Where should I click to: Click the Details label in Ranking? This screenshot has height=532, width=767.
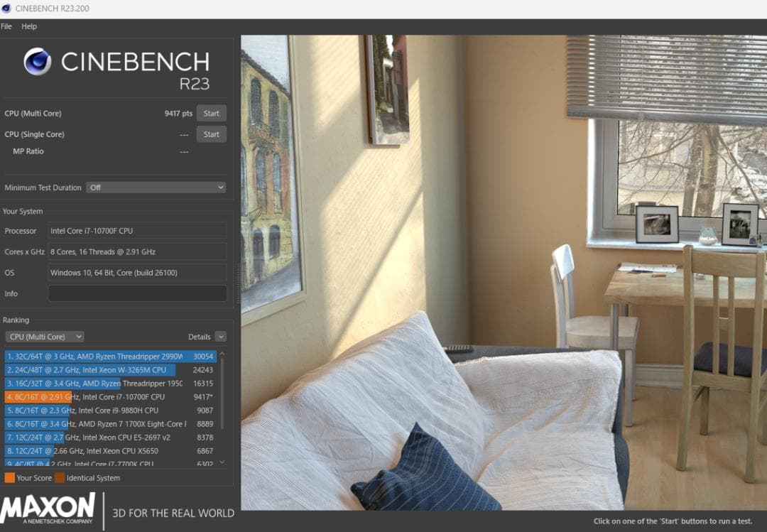pos(199,337)
